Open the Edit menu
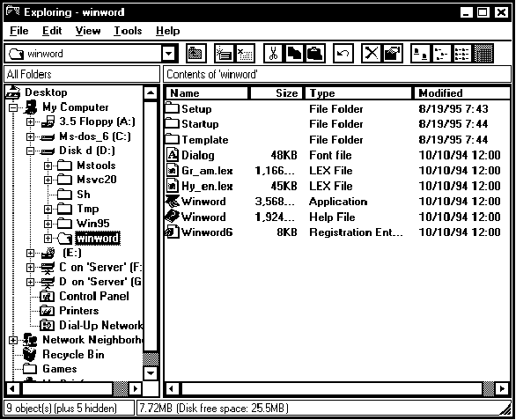Viewport: 516px width, 420px height. 52,31
